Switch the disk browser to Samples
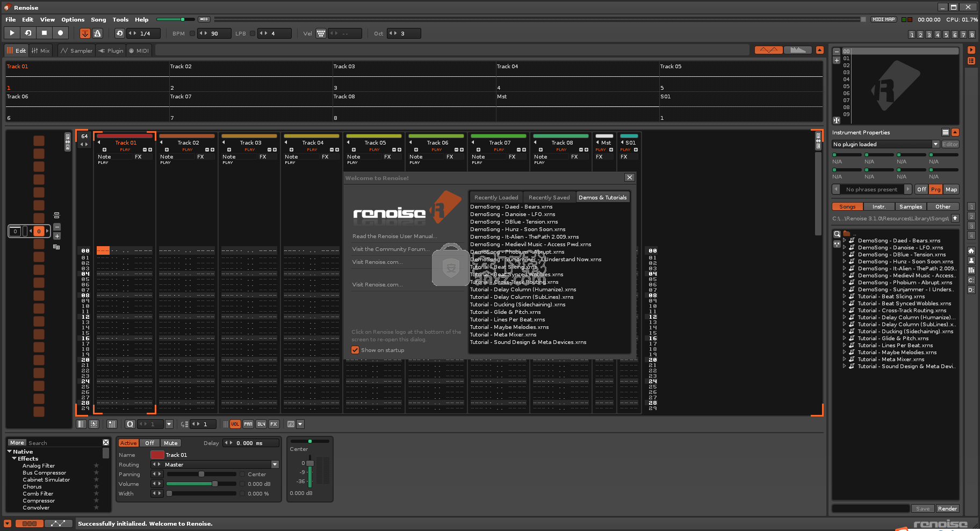This screenshot has height=531, width=980. 911,206
